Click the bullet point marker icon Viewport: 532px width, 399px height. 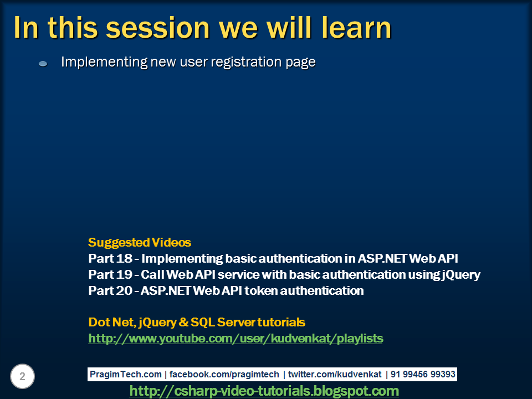point(42,63)
